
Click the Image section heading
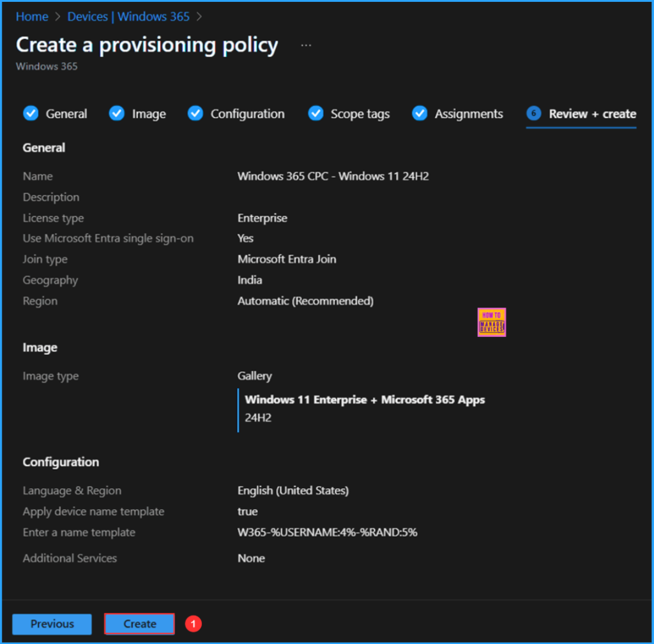(40, 348)
